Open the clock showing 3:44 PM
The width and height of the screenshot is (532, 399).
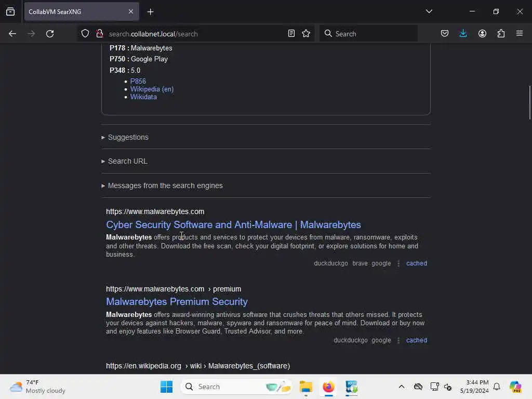click(475, 387)
